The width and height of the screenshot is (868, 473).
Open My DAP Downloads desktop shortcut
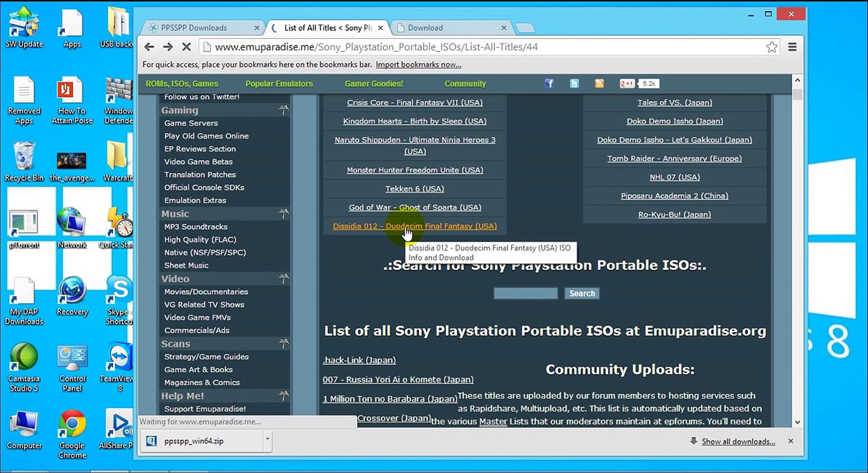[24, 301]
